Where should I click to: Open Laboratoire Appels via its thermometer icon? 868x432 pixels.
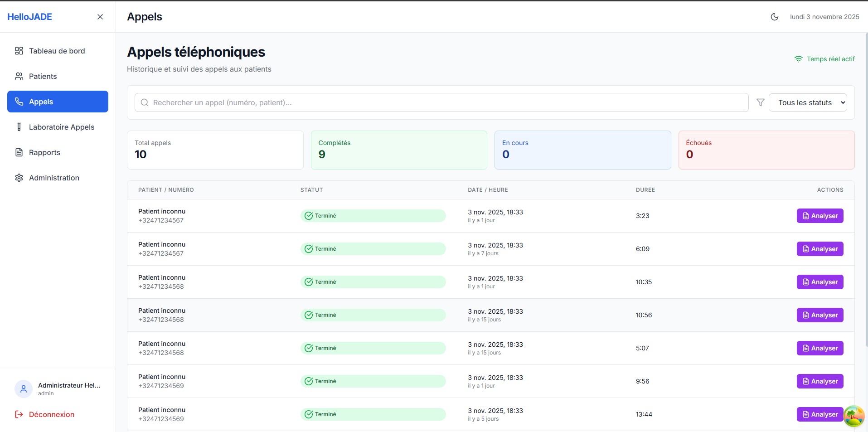[x=19, y=127]
